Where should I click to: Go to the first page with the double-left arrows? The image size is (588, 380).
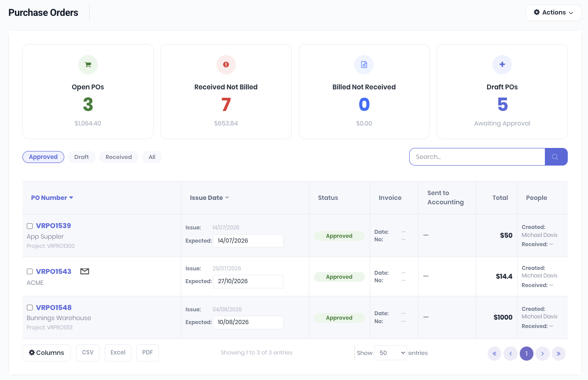[x=494, y=353]
